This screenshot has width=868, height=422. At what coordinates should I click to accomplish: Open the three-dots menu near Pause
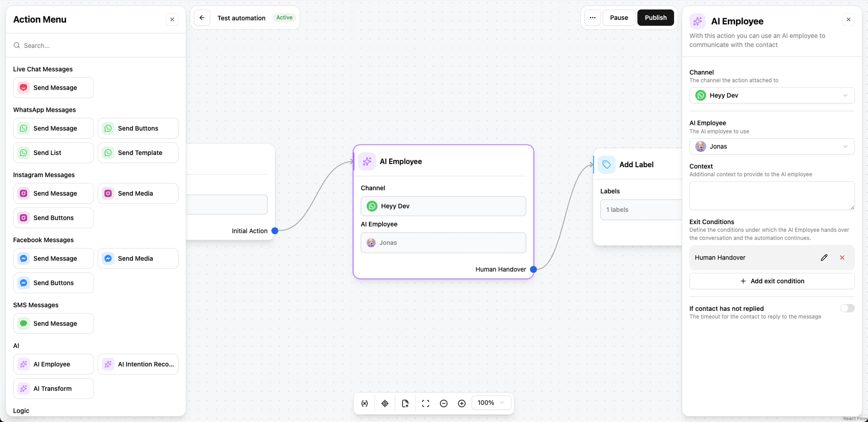coord(592,17)
